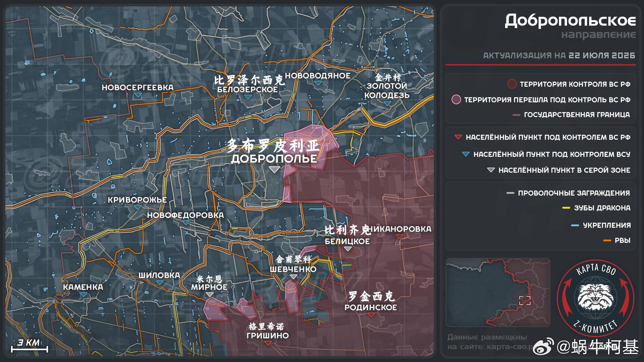Click the Криворожье blue settlement marker
644x362 pixels.
[x=138, y=207]
